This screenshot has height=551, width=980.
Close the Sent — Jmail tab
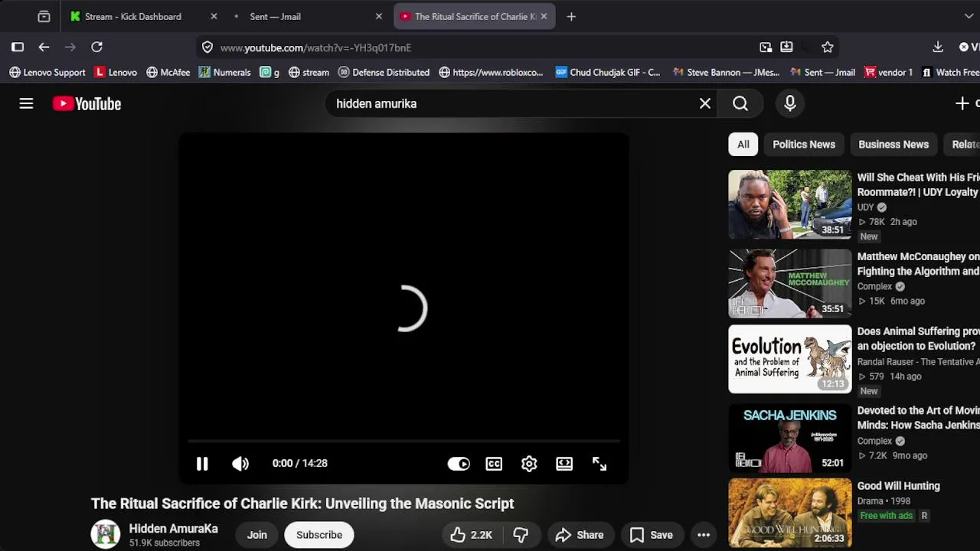378,16
